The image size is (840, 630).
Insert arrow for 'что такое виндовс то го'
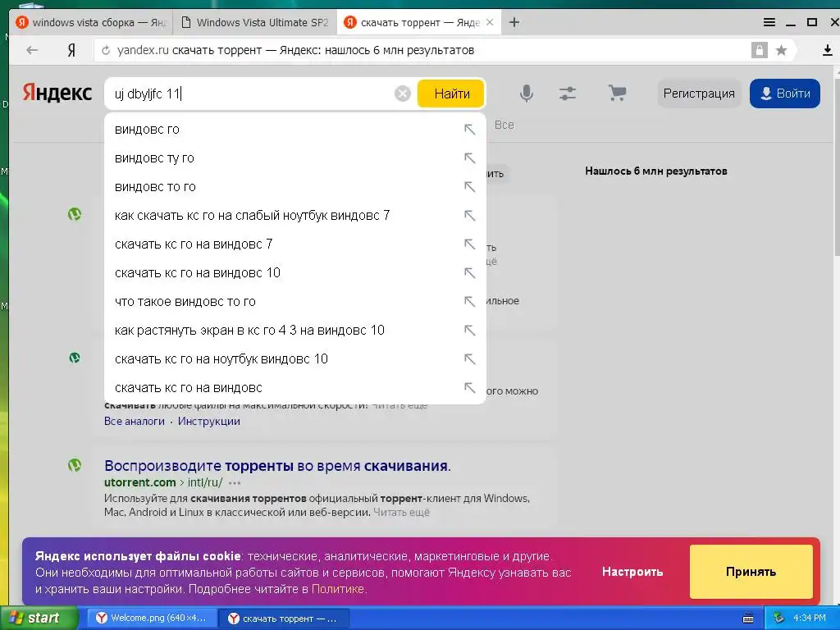(x=469, y=301)
